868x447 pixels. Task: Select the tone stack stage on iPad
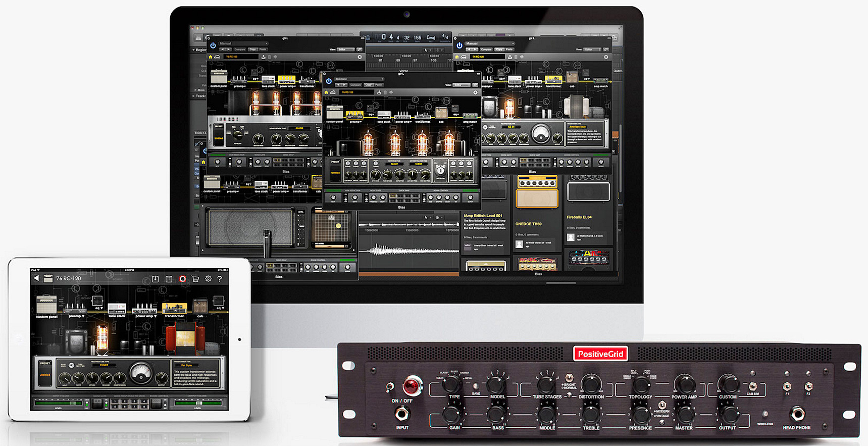point(117,309)
